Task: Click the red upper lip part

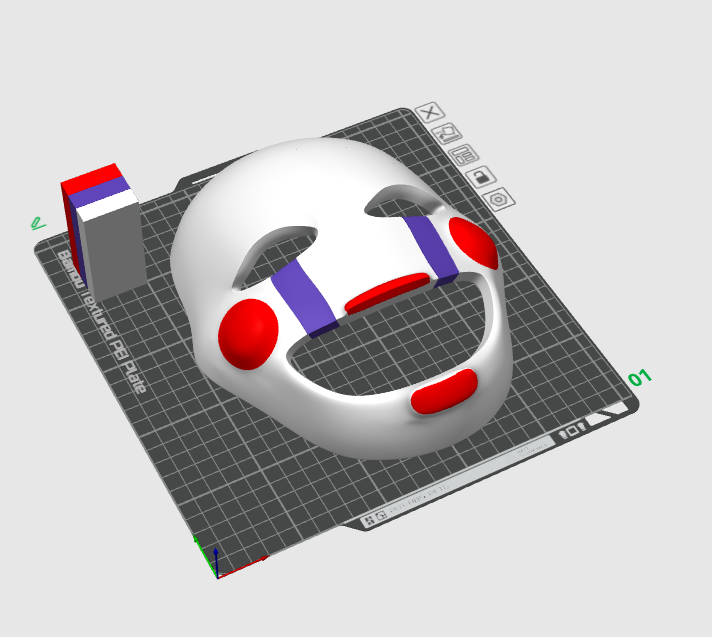Action: [387, 292]
